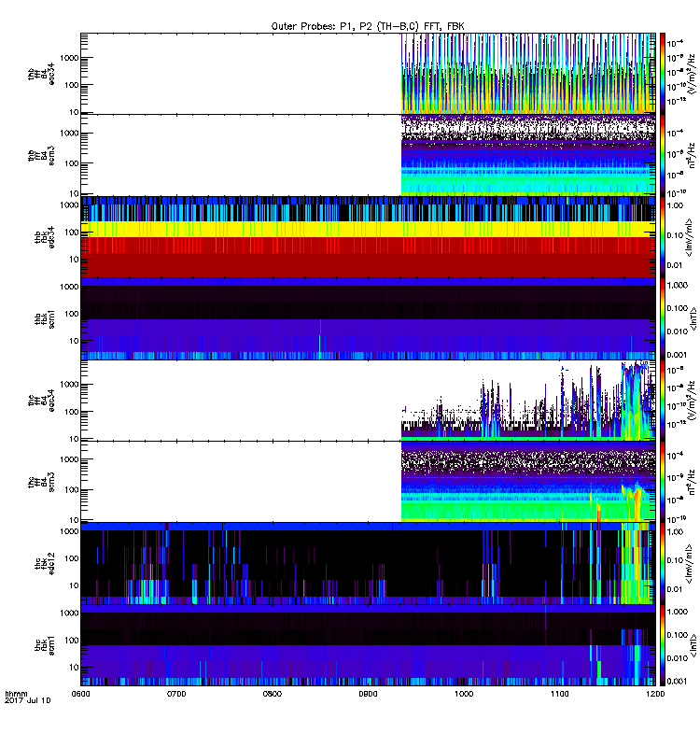The image size is (700, 747).
Task: Click the '1000' y-axis tick of thc eac34
Action: pos(69,385)
